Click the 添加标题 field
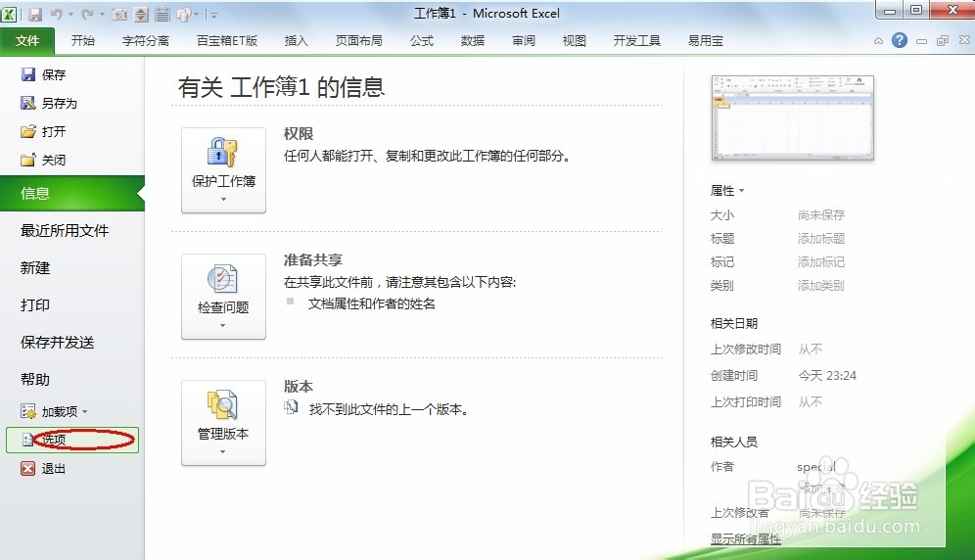Screen dimensions: 975x560 coord(821,239)
